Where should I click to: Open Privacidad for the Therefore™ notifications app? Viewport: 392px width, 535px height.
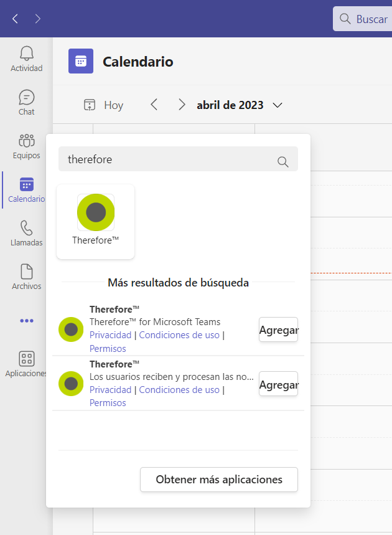pos(110,390)
